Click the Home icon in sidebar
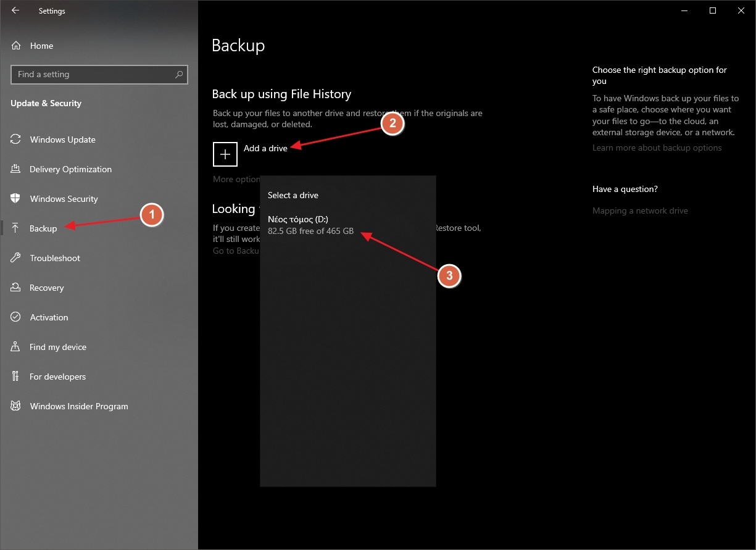 [16, 46]
